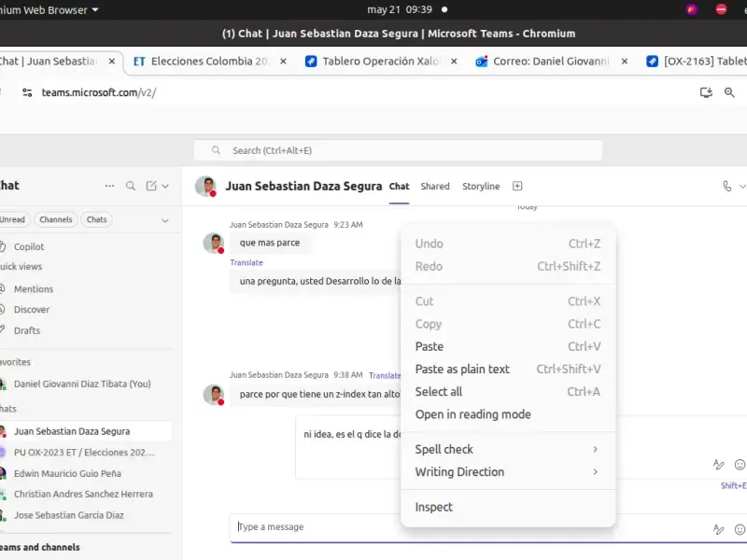
Task: Choose Open in reading mode
Action: pos(508,414)
